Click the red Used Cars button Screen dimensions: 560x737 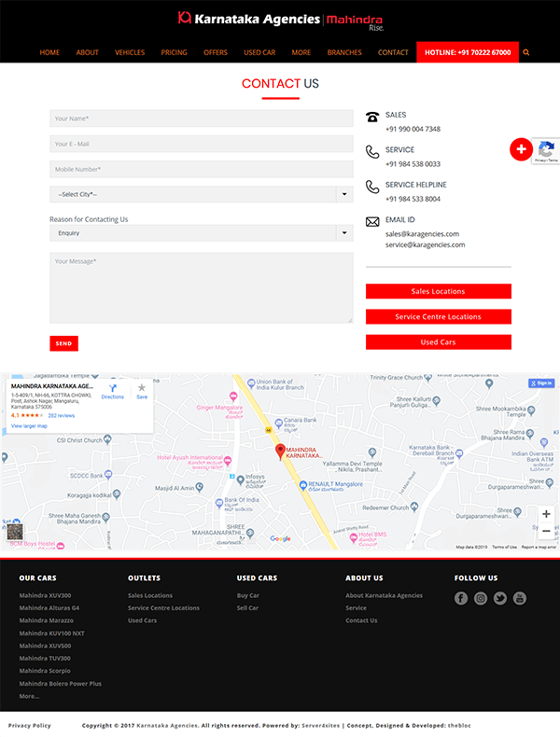[x=439, y=342]
